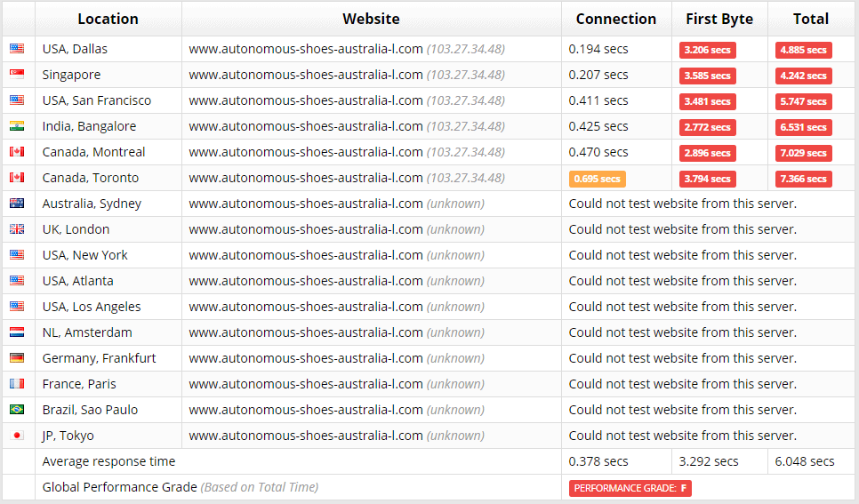Click the US flag beside Los Angeles
This screenshot has height=504, width=859.
[17, 307]
